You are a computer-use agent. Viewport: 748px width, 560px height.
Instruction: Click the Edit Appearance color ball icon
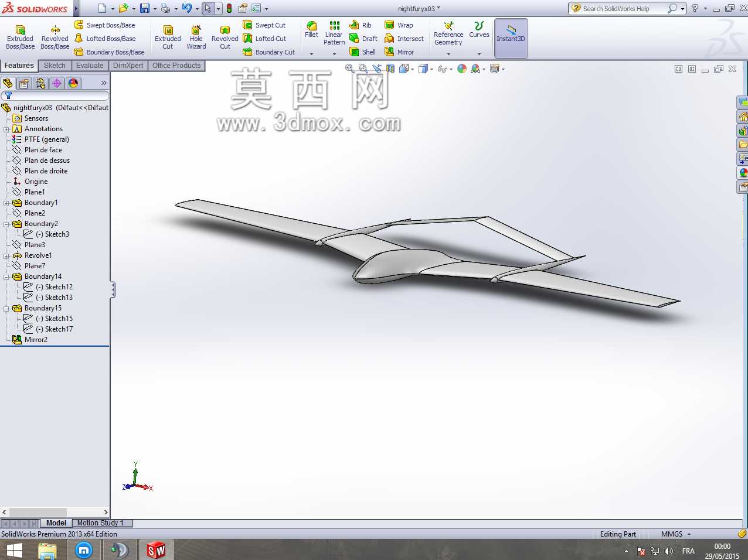[462, 69]
